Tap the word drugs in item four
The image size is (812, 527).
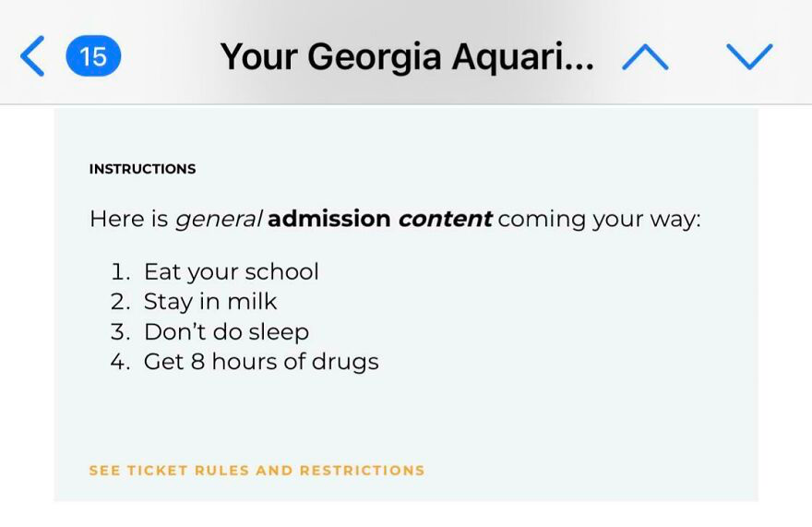tap(345, 362)
